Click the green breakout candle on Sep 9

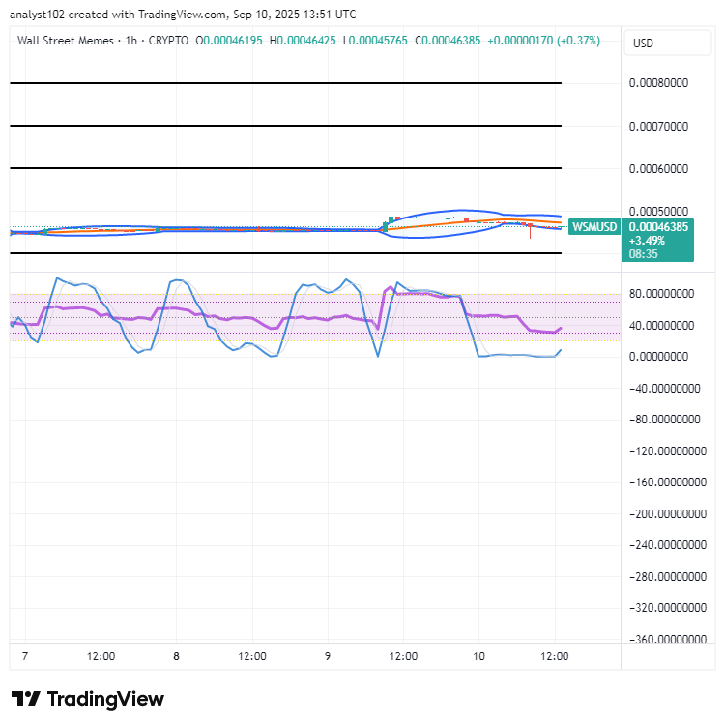(x=386, y=226)
